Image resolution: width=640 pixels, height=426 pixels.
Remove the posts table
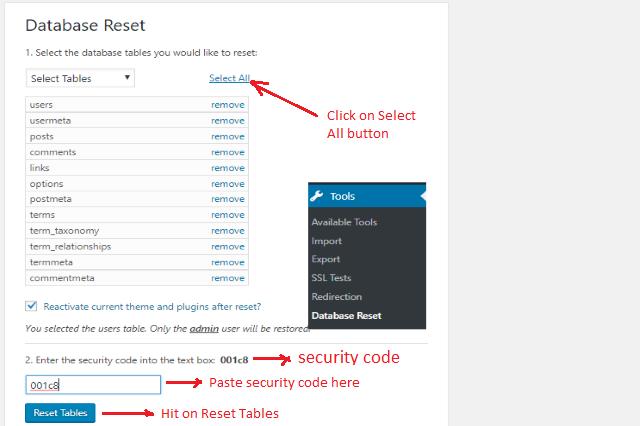[x=228, y=137]
